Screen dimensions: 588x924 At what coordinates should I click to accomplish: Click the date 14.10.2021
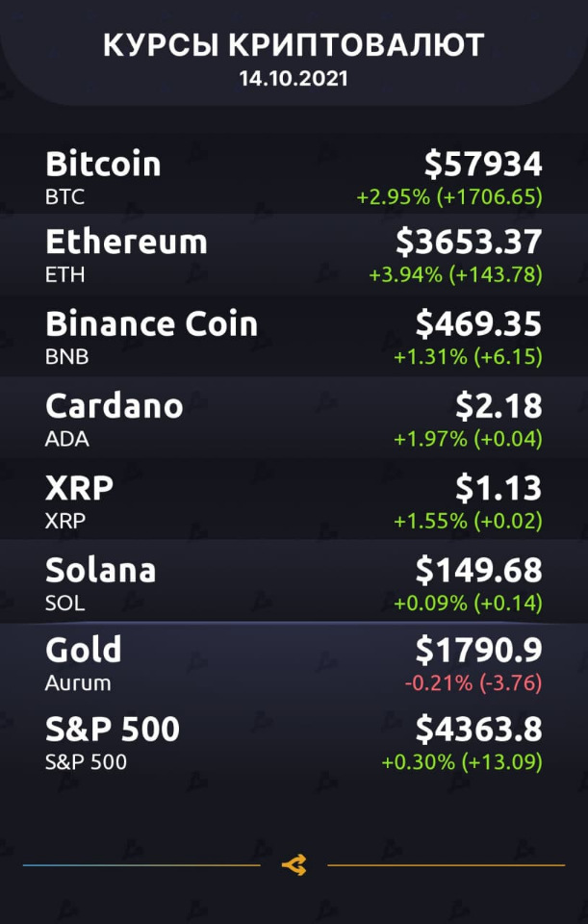coord(294,78)
